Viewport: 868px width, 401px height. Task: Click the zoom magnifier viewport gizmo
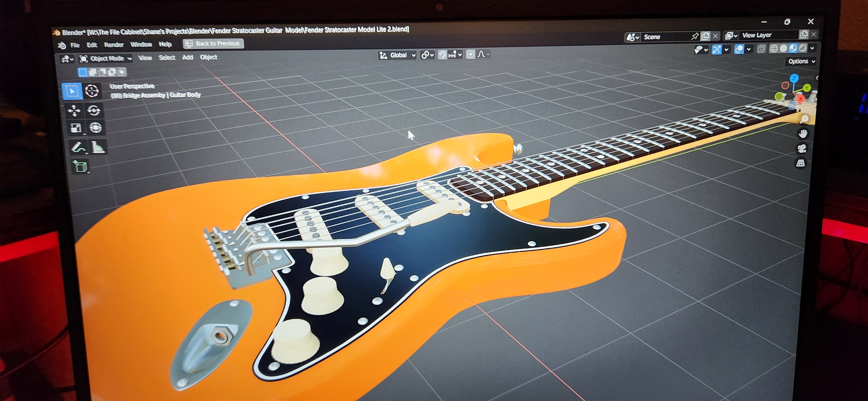click(804, 119)
